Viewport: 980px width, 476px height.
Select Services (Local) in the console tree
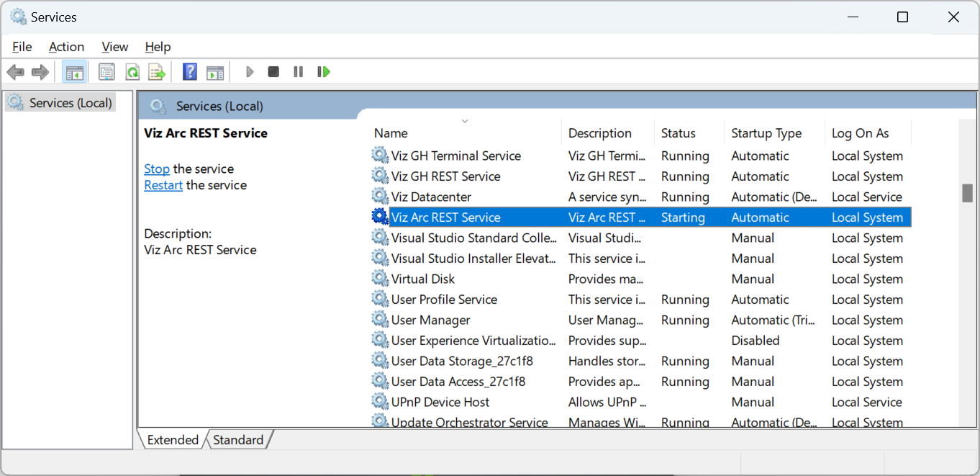click(70, 103)
